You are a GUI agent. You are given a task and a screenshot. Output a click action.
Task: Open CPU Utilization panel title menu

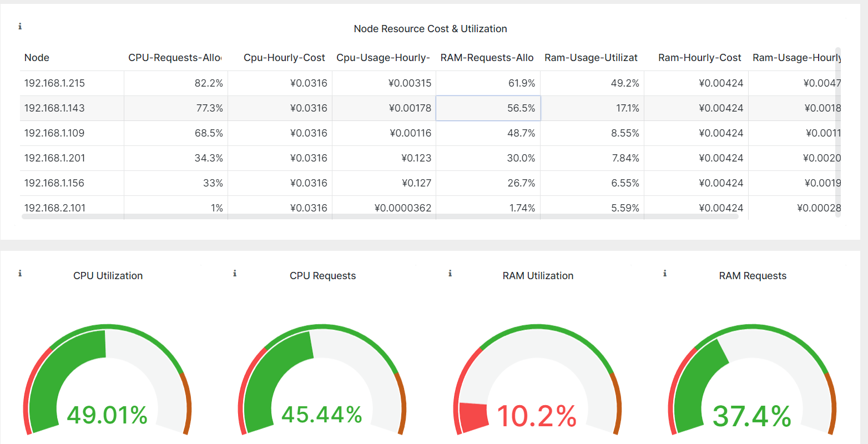point(108,276)
